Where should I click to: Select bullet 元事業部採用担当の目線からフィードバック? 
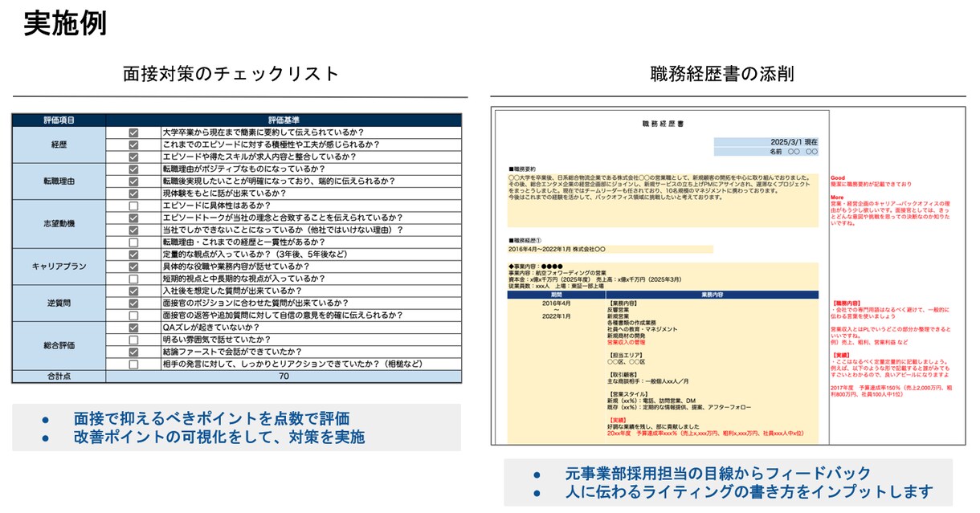(x=718, y=473)
